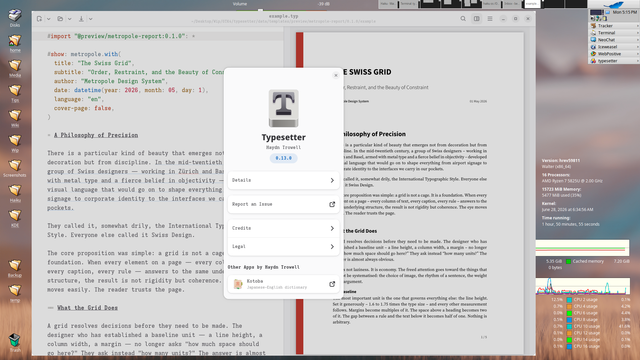Screen dimensions: 640x360
Task: Click Report an Issue link
Action: [x=284, y=204]
